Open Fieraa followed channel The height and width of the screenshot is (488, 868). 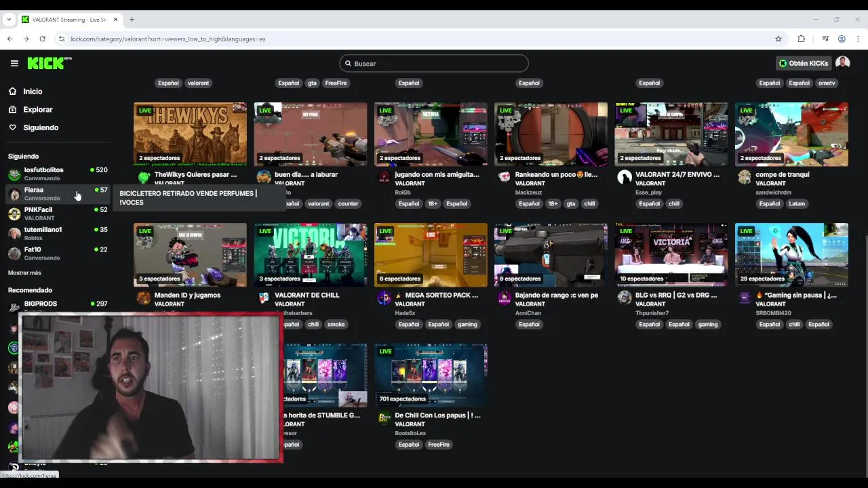[x=58, y=194]
